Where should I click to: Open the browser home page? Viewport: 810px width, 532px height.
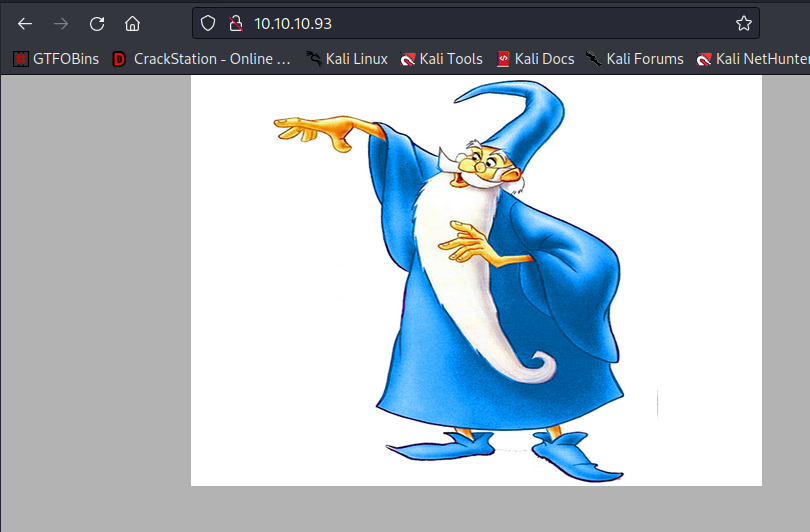click(132, 24)
